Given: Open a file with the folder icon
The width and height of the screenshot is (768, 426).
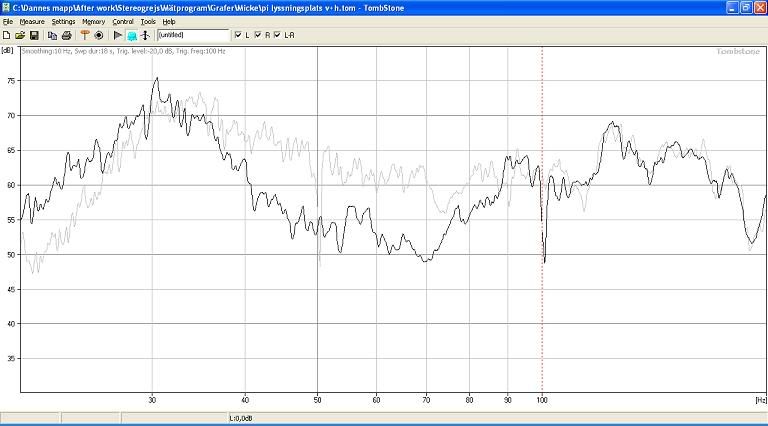Looking at the screenshot, I should tap(20, 35).
